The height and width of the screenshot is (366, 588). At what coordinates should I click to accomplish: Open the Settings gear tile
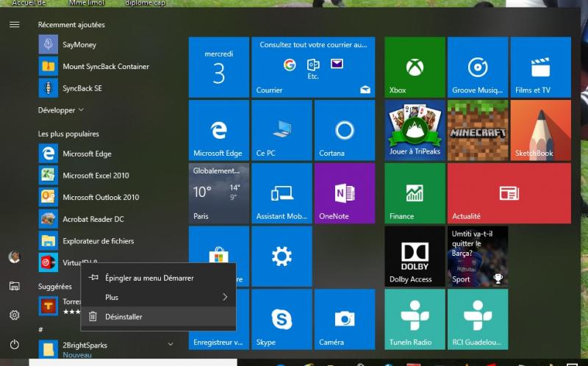pos(282,256)
